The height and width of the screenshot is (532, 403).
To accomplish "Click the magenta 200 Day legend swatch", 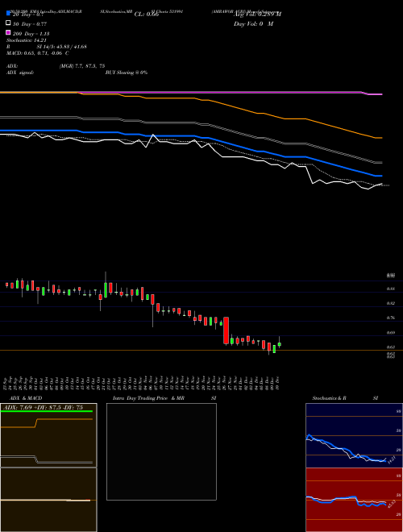I will (x=8, y=32).
